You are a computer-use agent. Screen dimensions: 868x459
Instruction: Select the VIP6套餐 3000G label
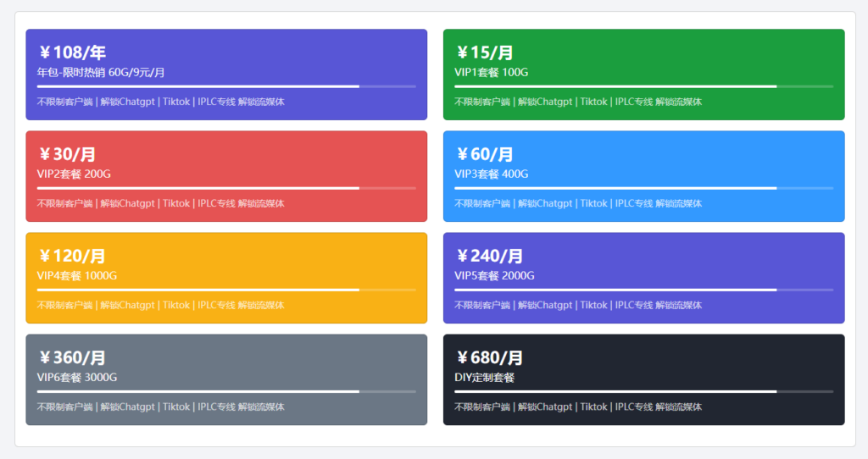[77, 378]
